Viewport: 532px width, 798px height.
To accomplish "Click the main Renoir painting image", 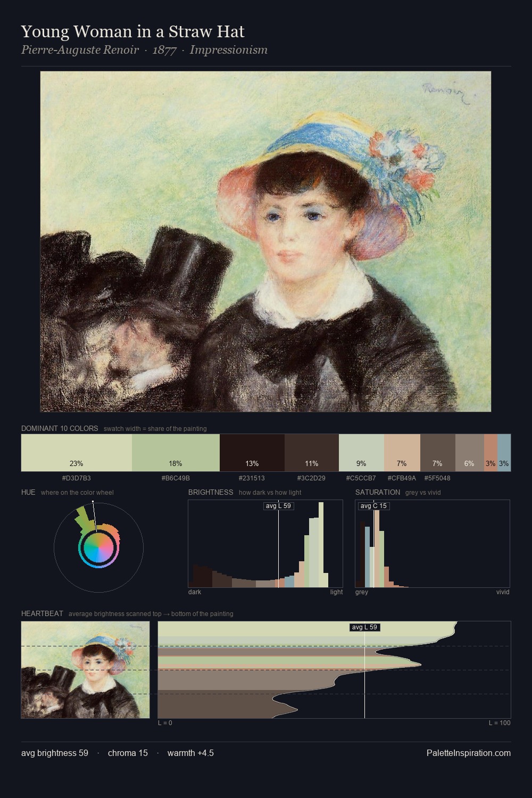I will click(265, 242).
